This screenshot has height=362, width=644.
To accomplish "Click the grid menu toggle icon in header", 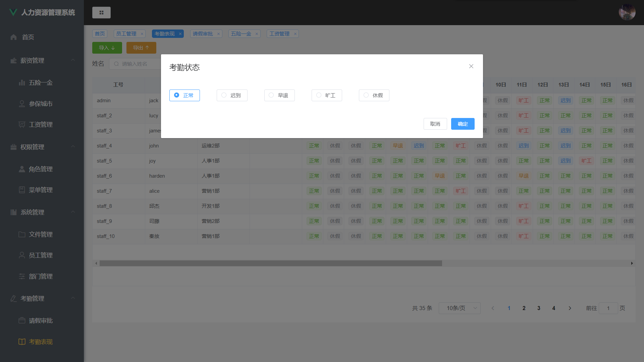I will [101, 13].
